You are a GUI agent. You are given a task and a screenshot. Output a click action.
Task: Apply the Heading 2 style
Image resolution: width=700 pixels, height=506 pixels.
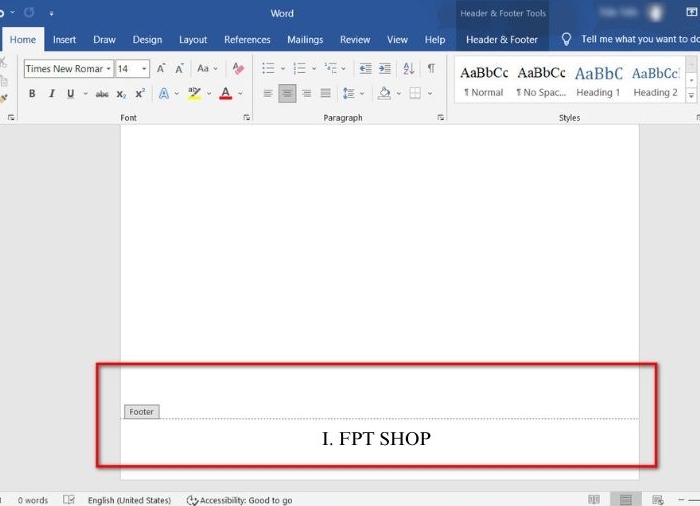click(655, 81)
